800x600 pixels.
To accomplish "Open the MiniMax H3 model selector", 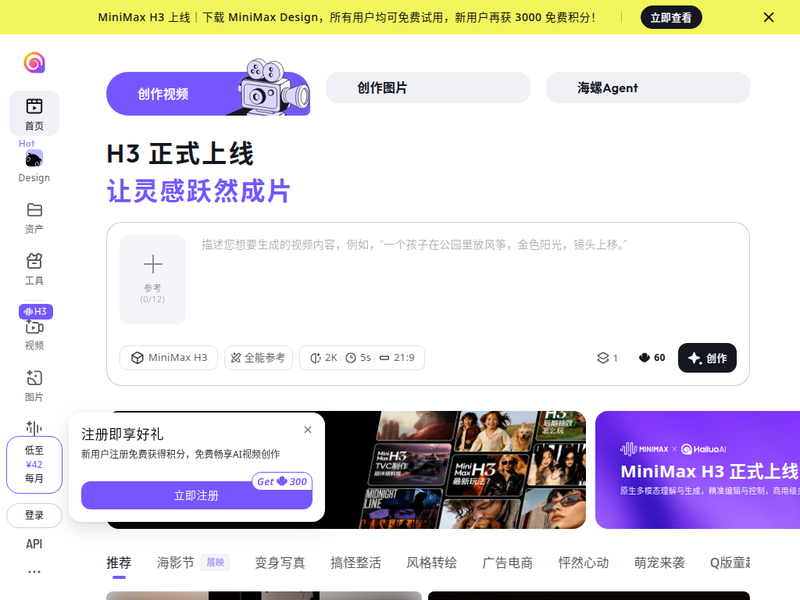I will [169, 358].
